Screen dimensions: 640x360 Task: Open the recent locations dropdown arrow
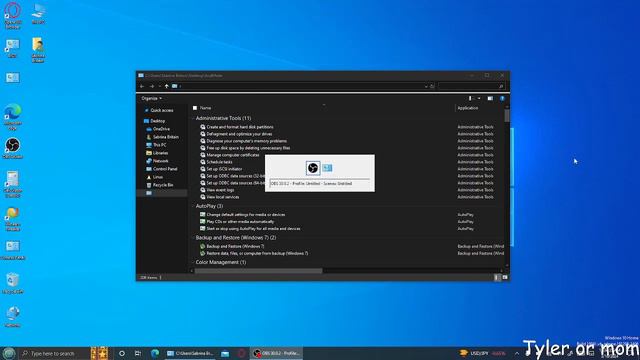[160, 86]
